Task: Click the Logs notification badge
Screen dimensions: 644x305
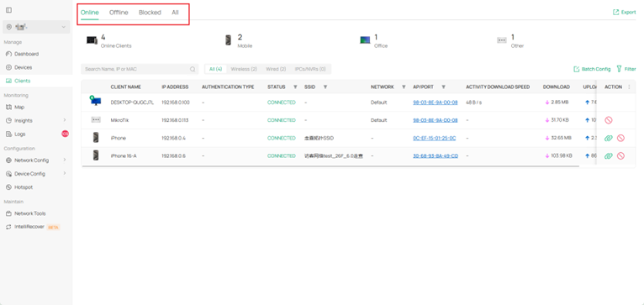Action: coord(65,134)
